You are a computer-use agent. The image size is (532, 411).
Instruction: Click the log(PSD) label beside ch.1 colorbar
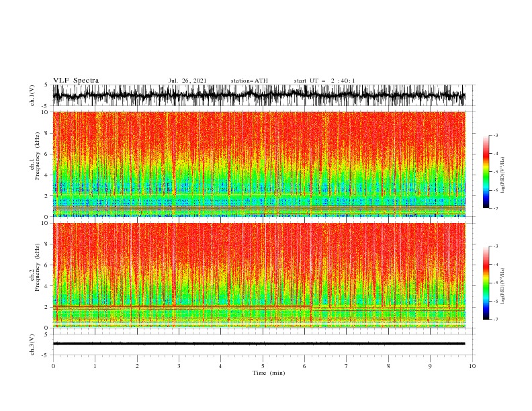502,175
